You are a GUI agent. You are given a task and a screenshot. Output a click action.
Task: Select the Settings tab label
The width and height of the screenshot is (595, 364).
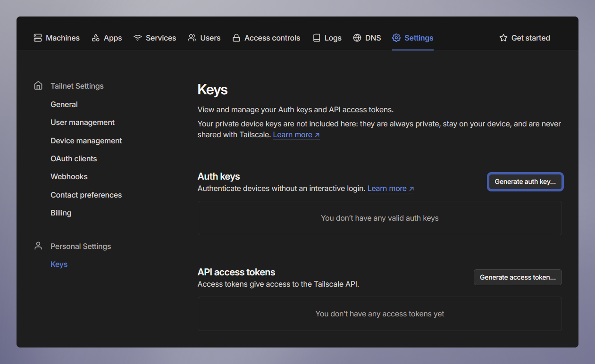tap(419, 38)
